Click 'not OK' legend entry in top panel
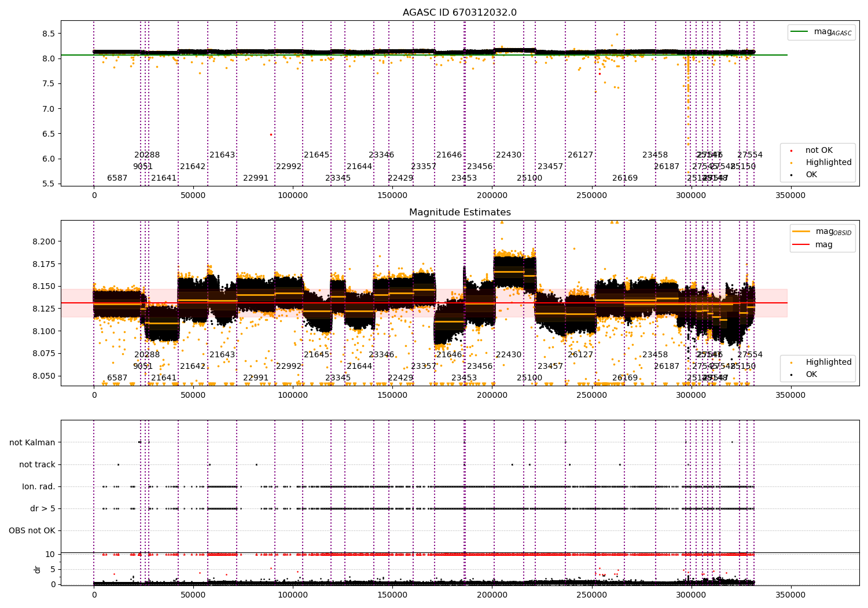 pyautogui.click(x=812, y=151)
